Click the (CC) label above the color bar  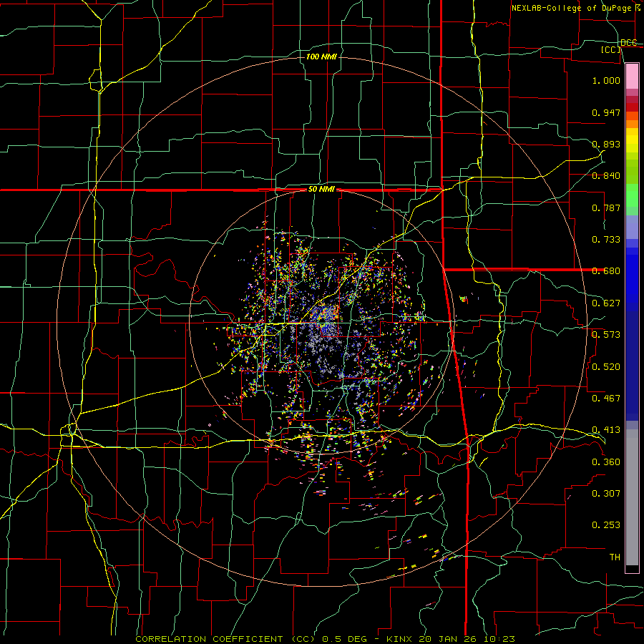[611, 49]
